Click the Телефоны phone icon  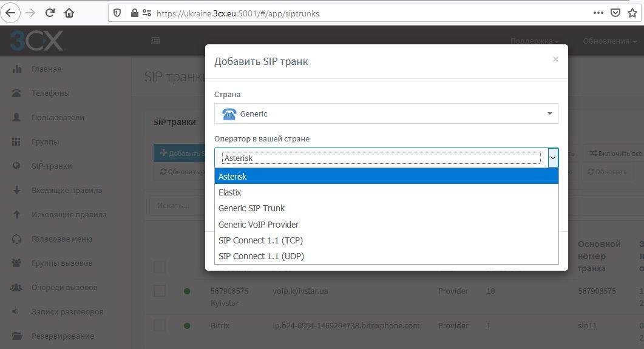coord(16,93)
